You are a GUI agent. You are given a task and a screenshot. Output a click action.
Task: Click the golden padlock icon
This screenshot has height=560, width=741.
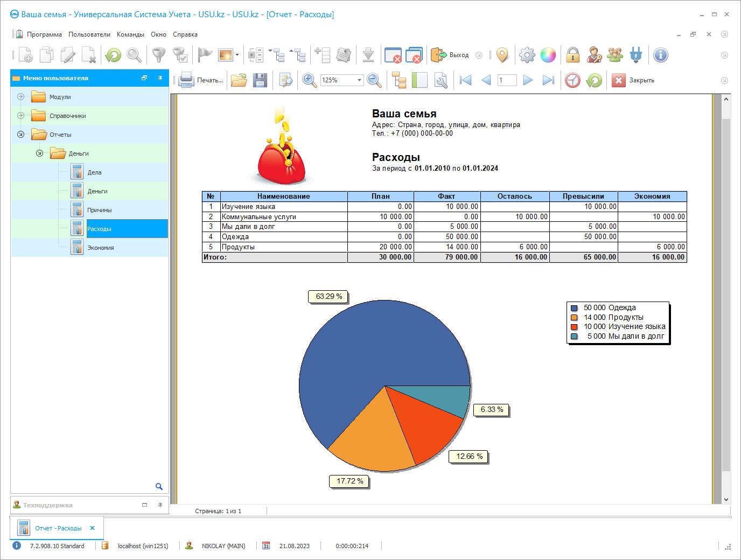573,55
